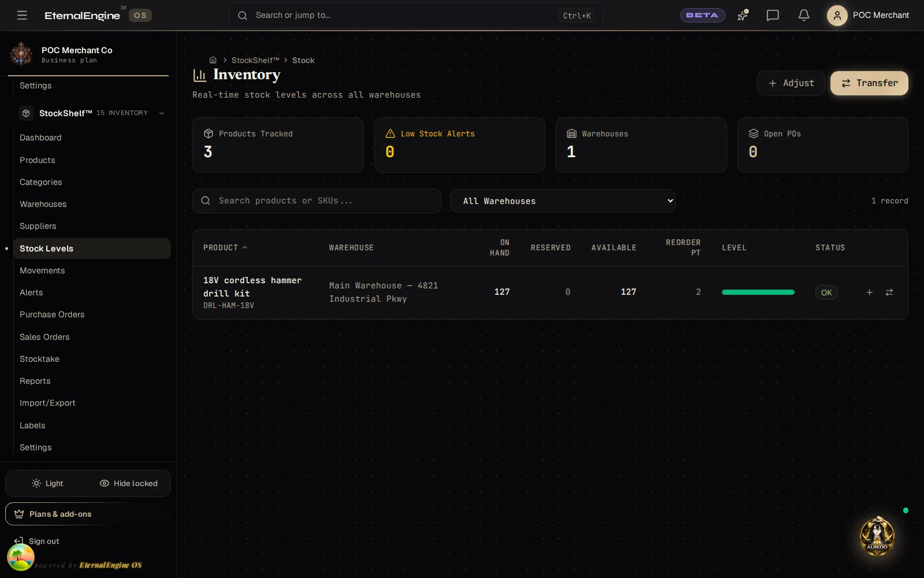The height and width of the screenshot is (578, 924).
Task: Click the BETA badge
Action: point(702,15)
